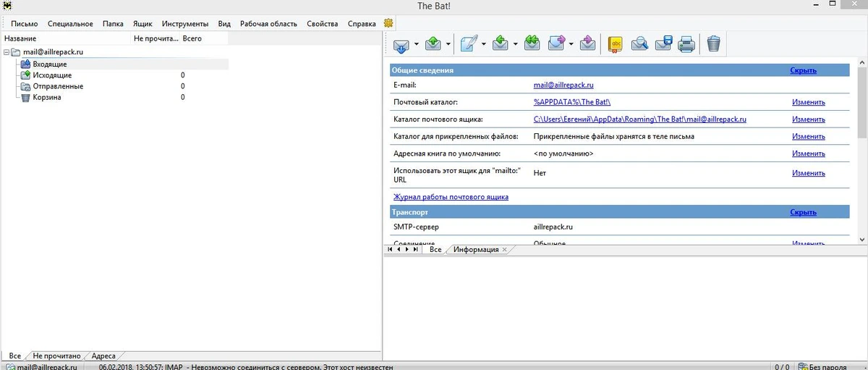
Task: Open the Письмо menu
Action: [x=25, y=24]
